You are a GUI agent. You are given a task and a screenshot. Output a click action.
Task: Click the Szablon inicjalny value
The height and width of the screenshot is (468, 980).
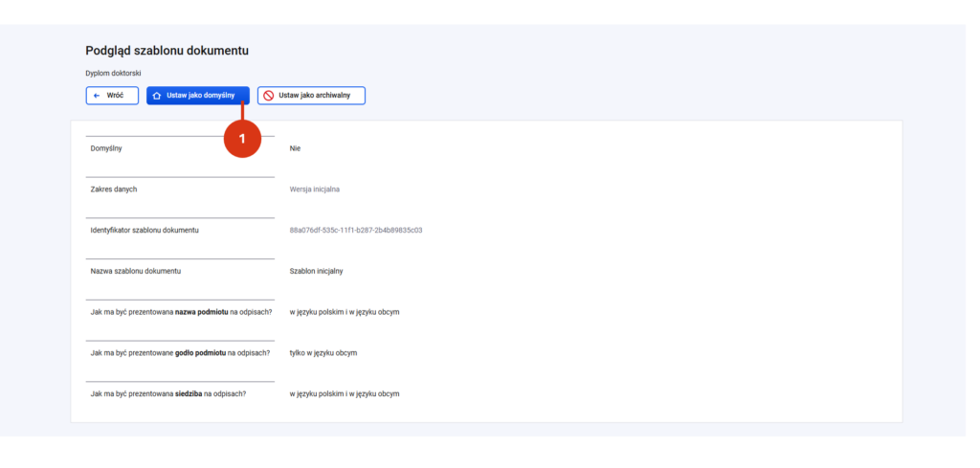316,271
